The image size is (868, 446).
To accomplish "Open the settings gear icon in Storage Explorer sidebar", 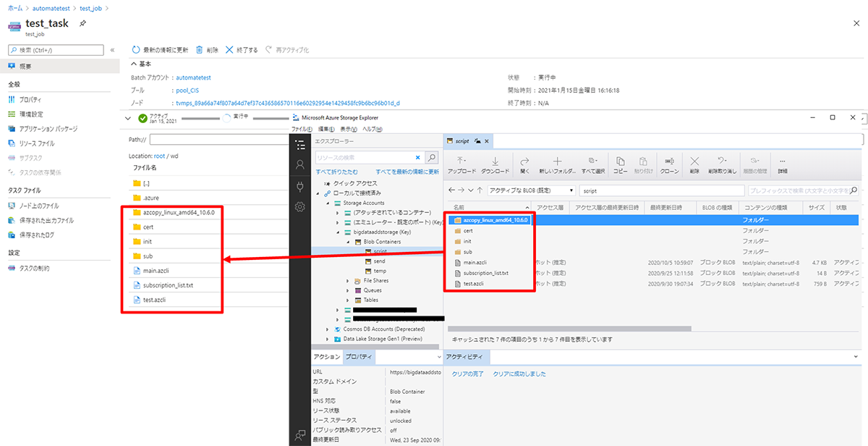I will [300, 207].
